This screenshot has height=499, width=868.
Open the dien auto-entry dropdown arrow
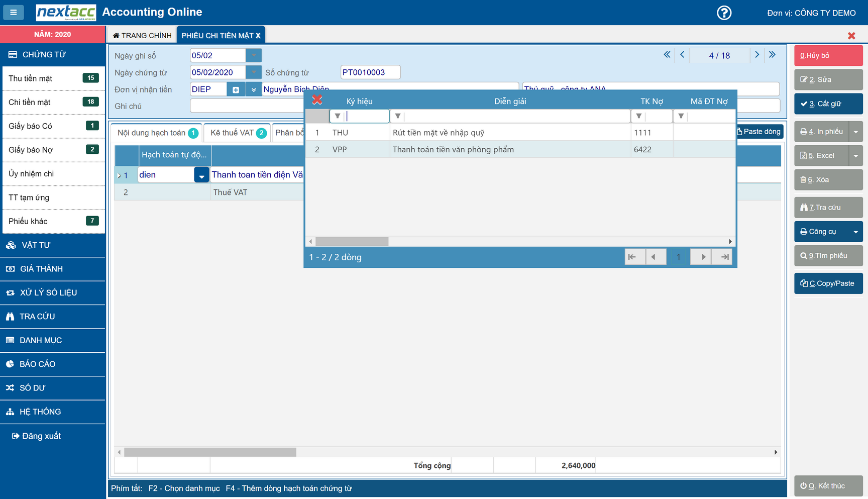(201, 175)
